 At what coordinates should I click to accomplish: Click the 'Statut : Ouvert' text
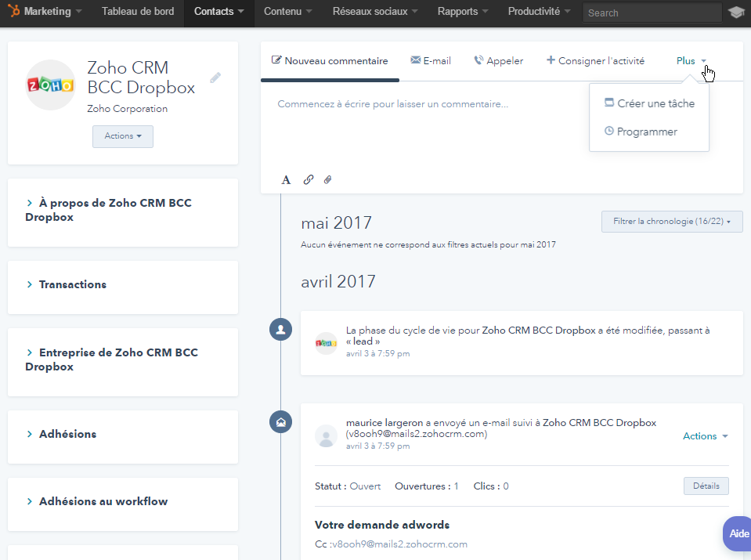(x=348, y=486)
